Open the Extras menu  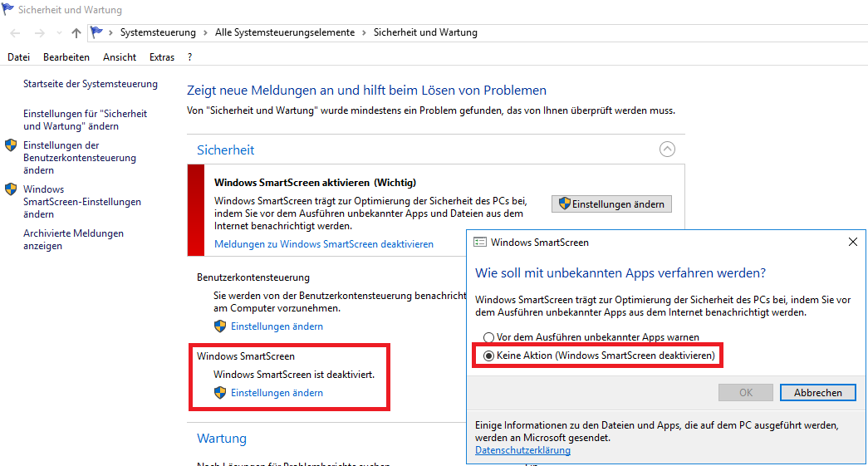click(x=162, y=57)
